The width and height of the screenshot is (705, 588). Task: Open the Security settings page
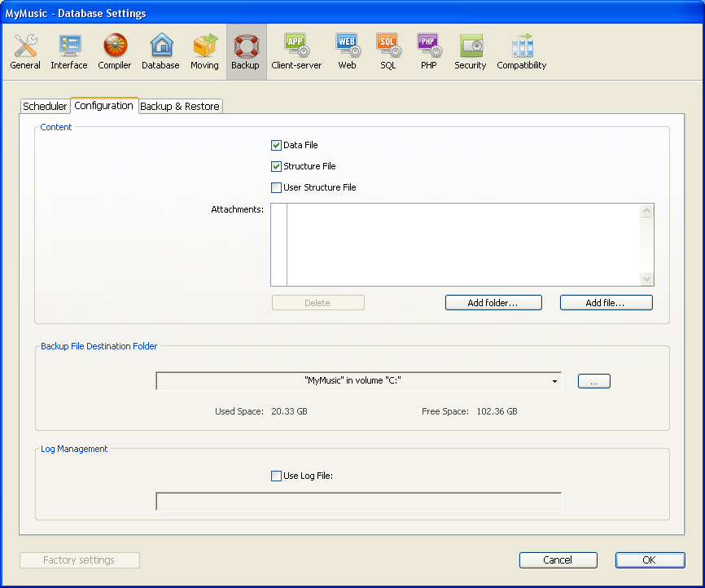tap(470, 52)
